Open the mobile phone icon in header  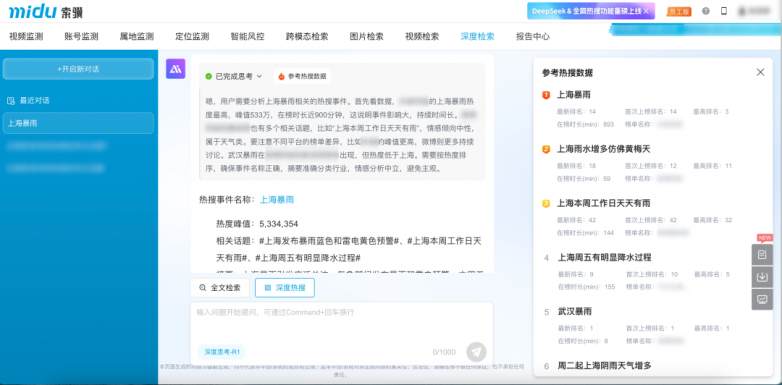coord(724,11)
